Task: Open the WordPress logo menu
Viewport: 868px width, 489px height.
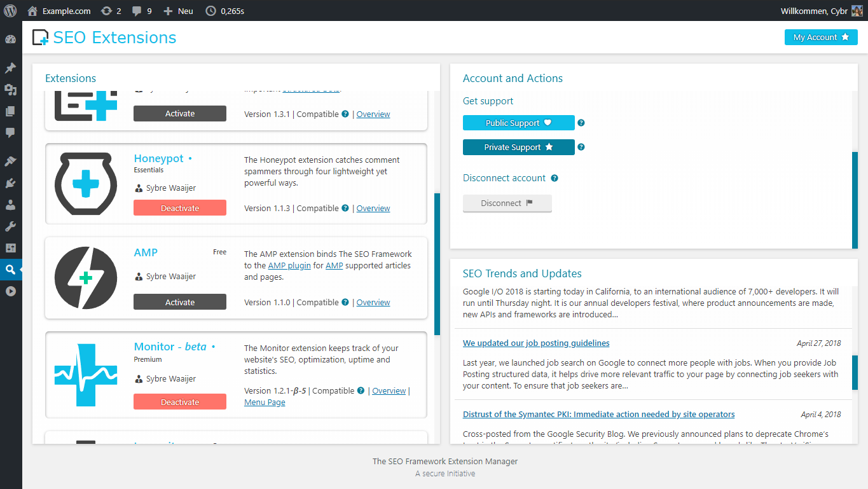Action: pos(10,11)
